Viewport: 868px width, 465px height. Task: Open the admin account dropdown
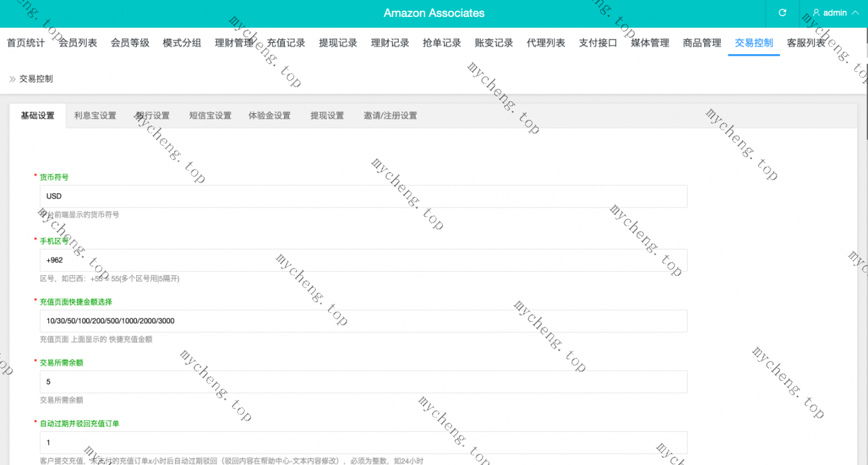[x=835, y=13]
